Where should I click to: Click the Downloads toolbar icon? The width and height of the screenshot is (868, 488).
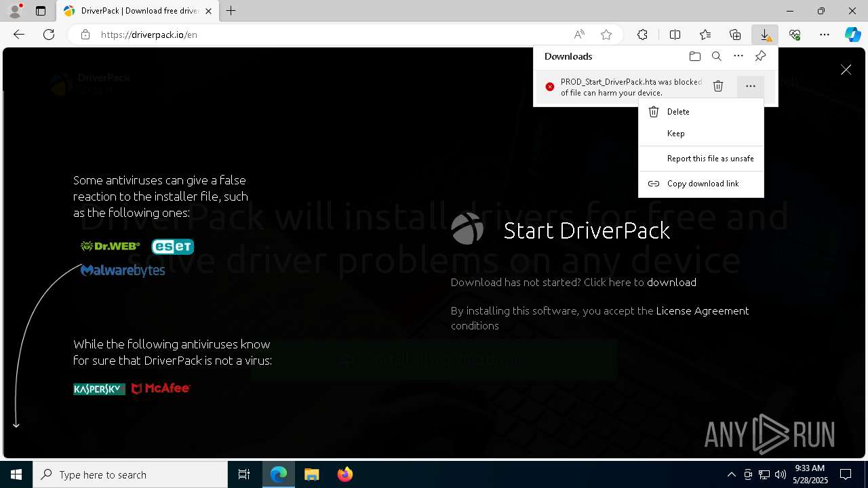tap(765, 35)
